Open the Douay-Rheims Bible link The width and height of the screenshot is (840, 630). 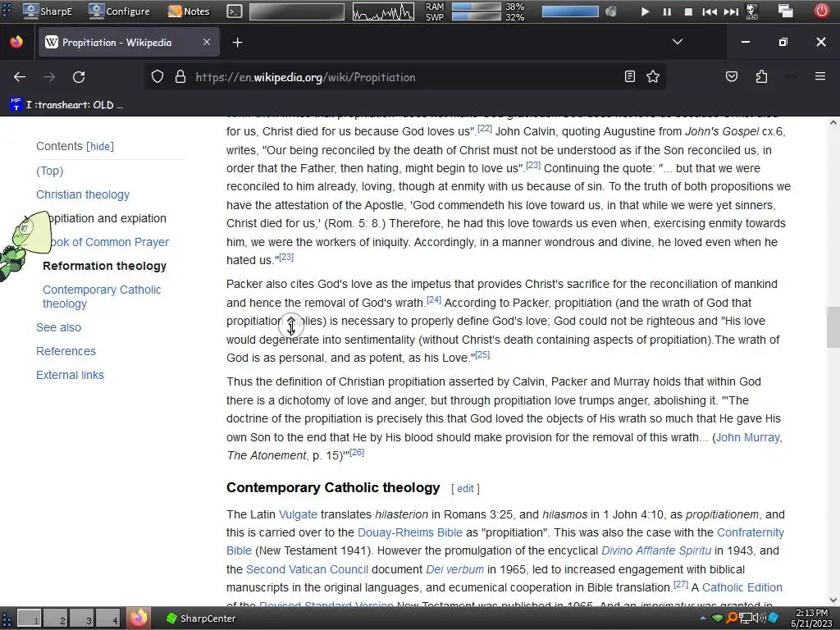[410, 532]
